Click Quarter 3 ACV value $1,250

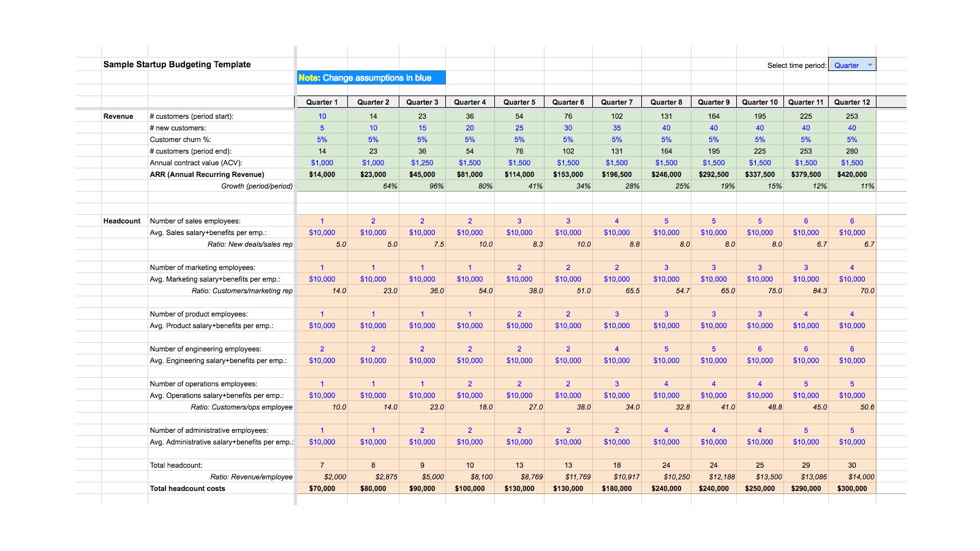click(422, 163)
